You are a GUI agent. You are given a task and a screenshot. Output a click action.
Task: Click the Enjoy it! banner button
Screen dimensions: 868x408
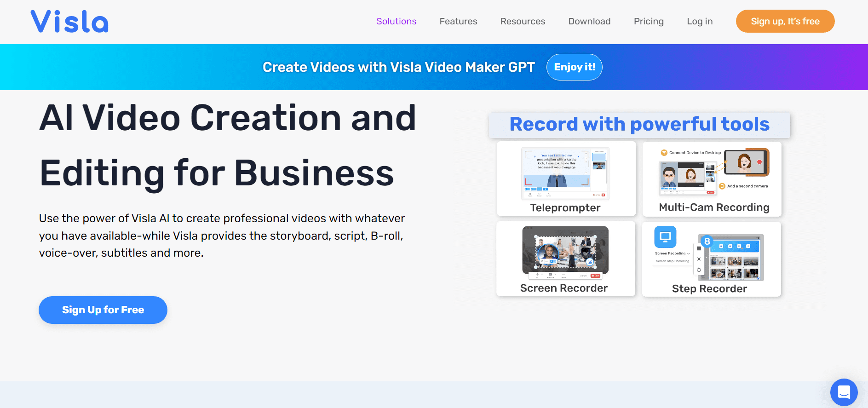[x=575, y=67]
